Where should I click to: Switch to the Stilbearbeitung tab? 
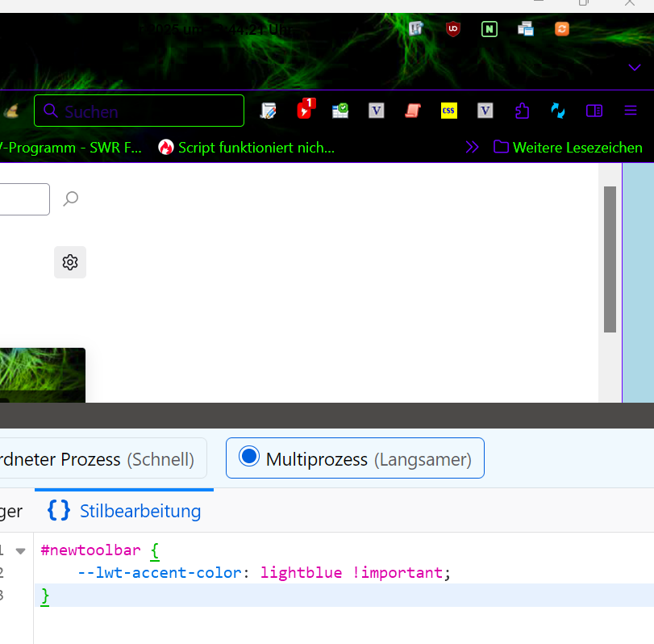[124, 511]
